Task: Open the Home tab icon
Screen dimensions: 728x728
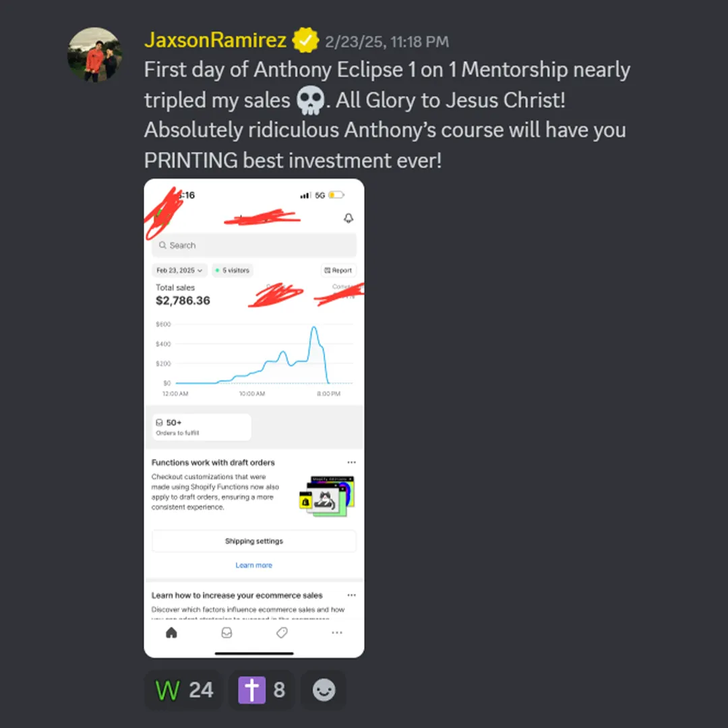Action: tap(171, 632)
